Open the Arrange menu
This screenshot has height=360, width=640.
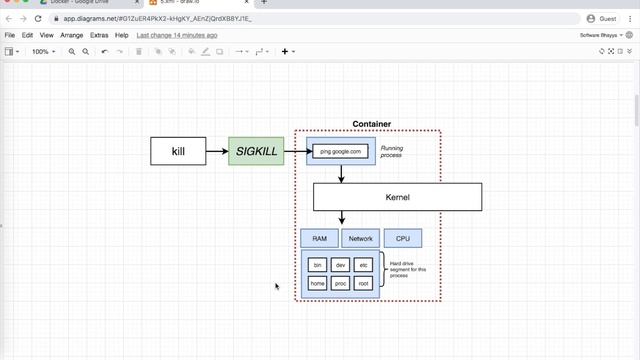(72, 36)
